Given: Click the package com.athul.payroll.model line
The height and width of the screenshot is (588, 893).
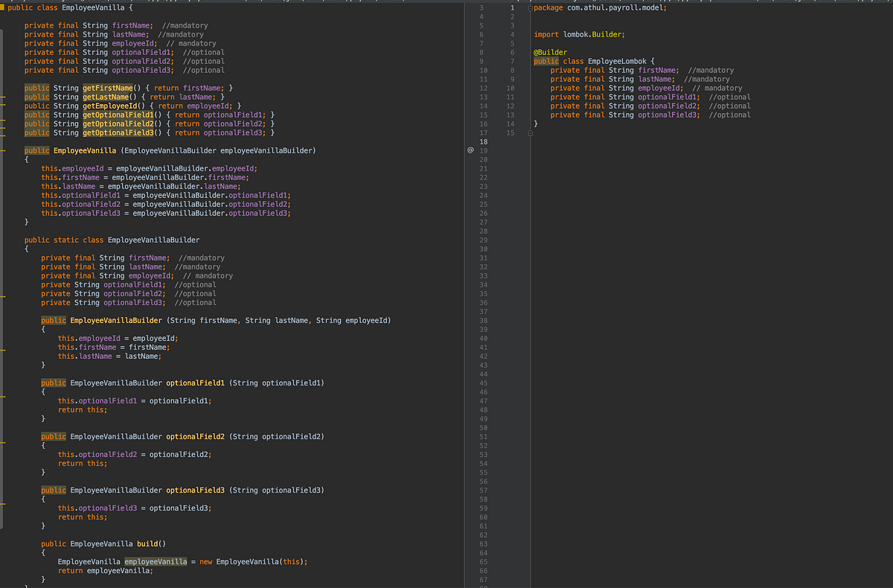Looking at the screenshot, I should pyautogui.click(x=600, y=7).
